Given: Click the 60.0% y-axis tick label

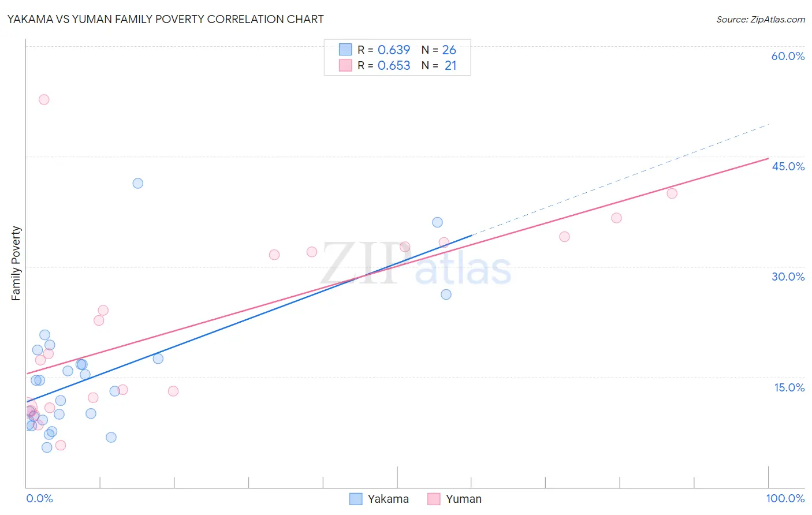Looking at the screenshot, I should pyautogui.click(x=788, y=56).
